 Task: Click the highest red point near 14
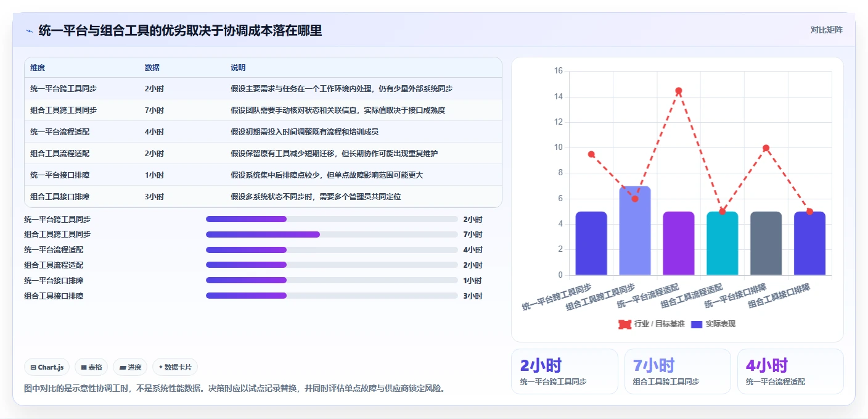coord(679,91)
